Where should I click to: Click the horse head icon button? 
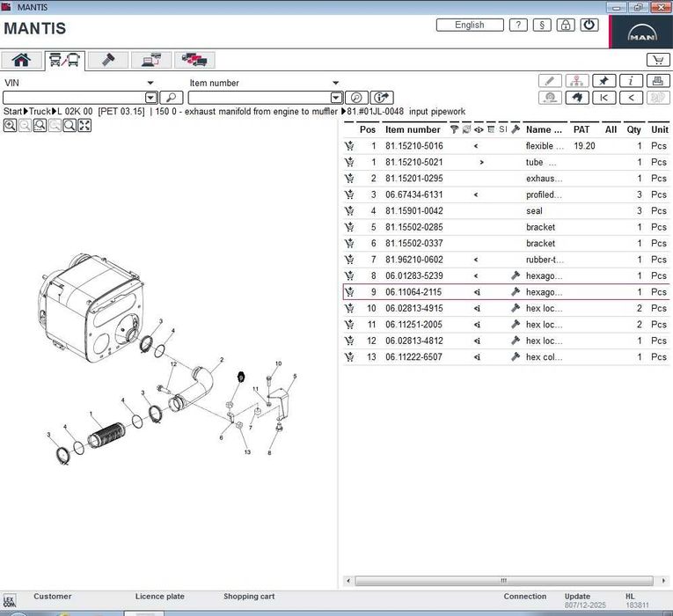(x=577, y=98)
